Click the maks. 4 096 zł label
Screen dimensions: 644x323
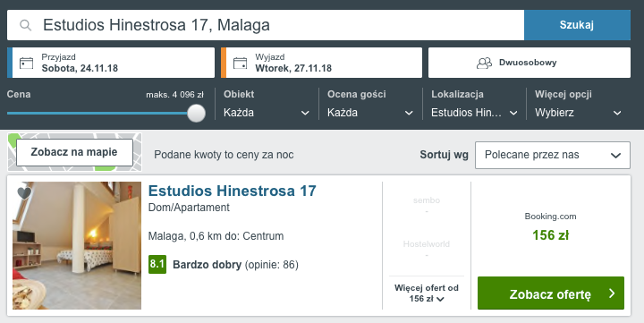[x=175, y=95]
